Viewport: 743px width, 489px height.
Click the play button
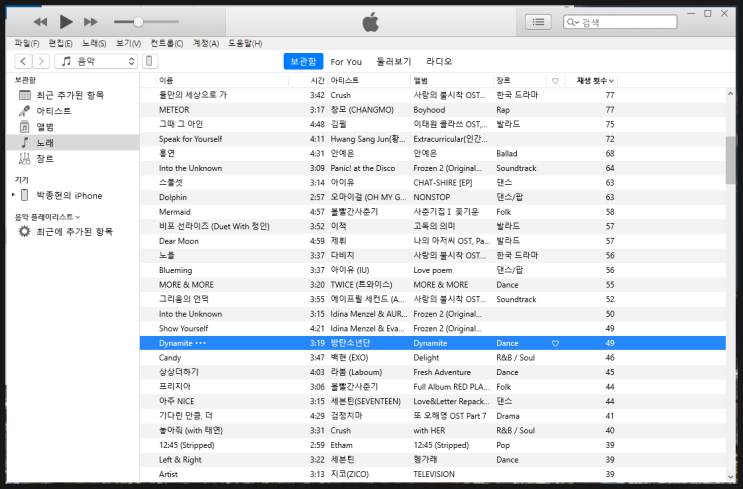click(66, 22)
